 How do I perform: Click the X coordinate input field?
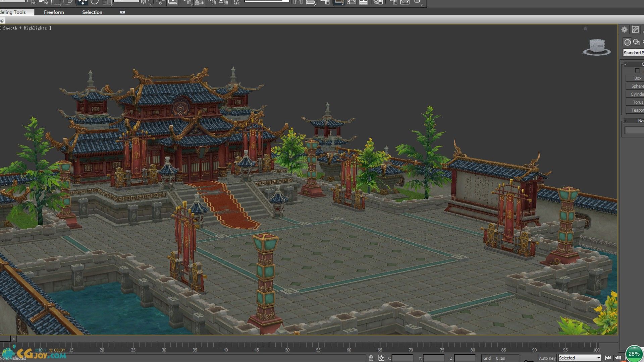402,358
